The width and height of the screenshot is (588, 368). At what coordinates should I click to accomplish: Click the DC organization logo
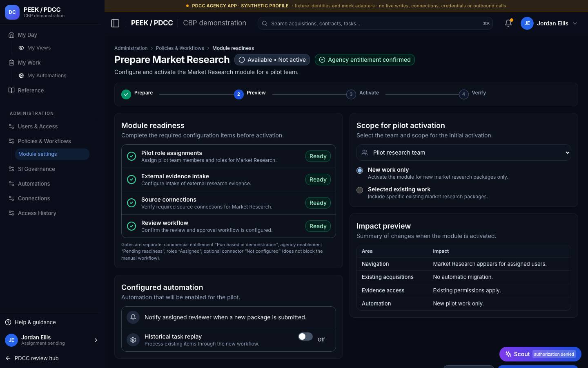12,12
